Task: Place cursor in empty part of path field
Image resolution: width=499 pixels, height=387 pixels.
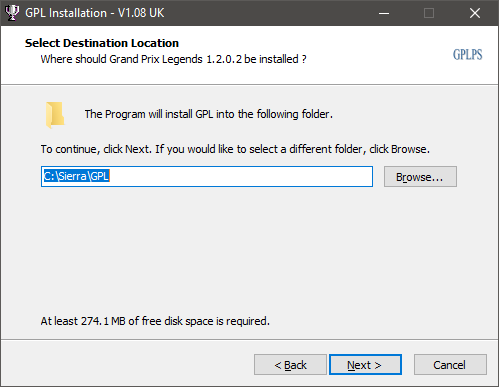Action: [x=240, y=177]
